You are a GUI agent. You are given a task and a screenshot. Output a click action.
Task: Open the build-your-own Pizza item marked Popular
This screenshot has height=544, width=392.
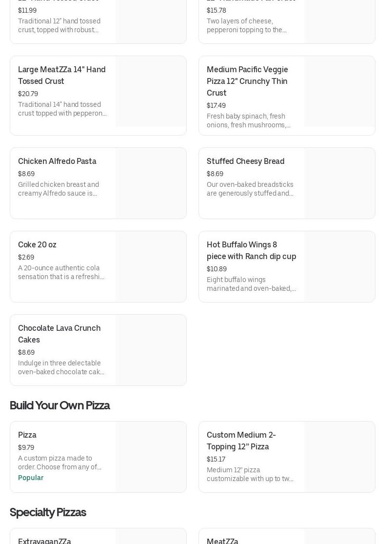point(27,435)
